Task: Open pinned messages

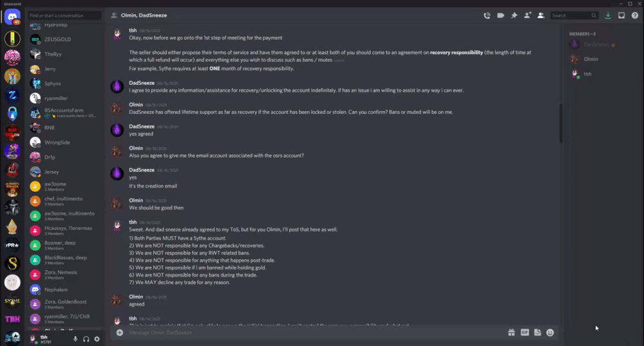Action: pos(514,15)
